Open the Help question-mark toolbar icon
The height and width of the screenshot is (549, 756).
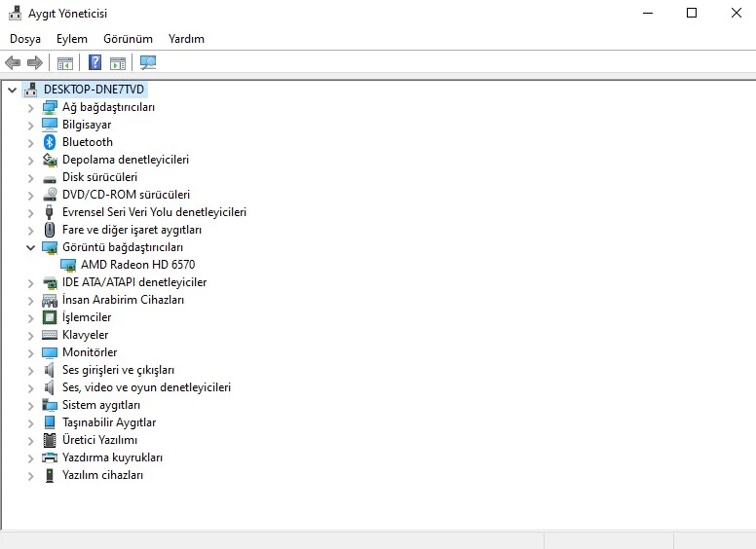(x=94, y=62)
